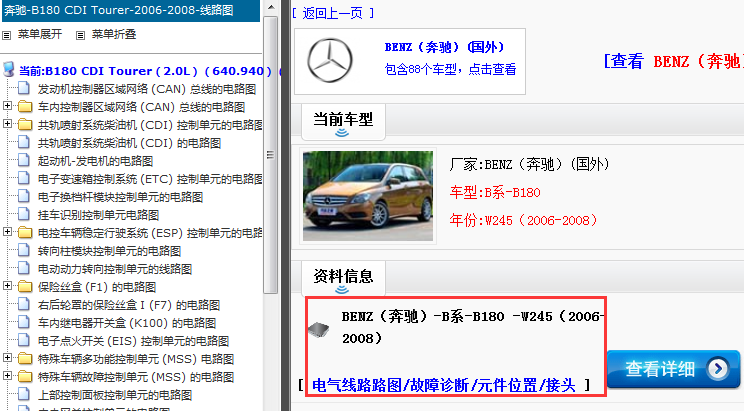This screenshot has width=744, height=411.
Task: Click page icon of 起动机-发电机的电路图
Action: click(24, 160)
